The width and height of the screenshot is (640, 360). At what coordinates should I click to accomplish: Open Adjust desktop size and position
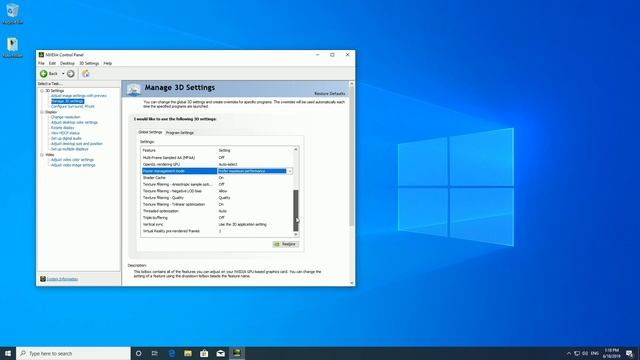point(77,144)
